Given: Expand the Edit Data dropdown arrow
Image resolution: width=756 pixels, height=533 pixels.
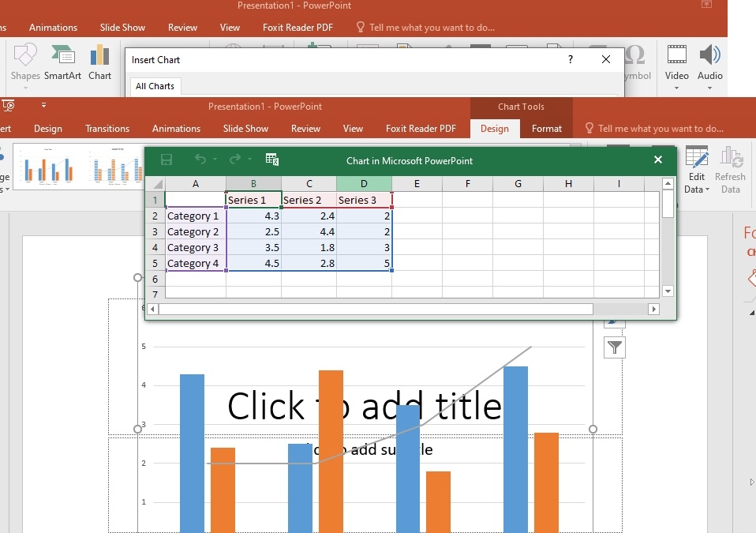Looking at the screenshot, I should (x=708, y=190).
